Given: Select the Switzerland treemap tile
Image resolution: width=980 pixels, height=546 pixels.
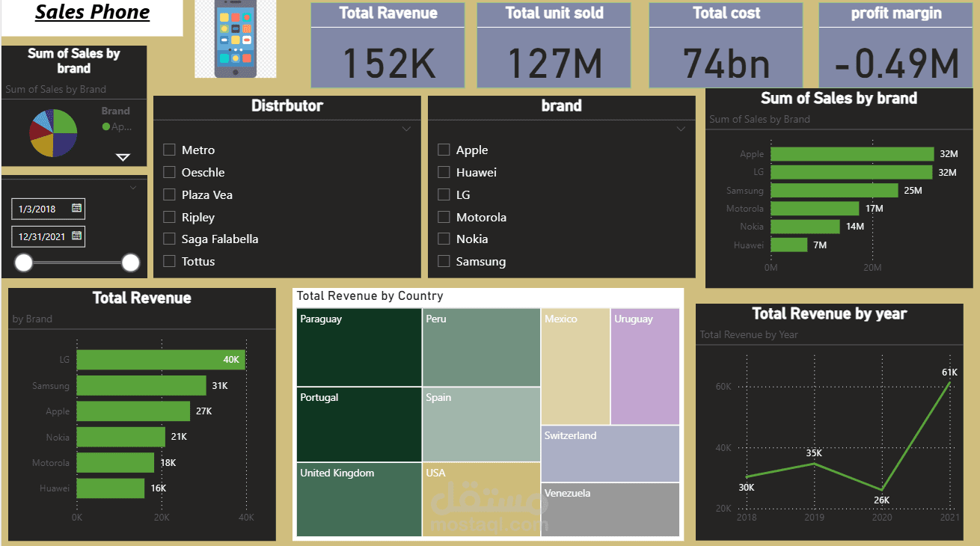Looking at the screenshot, I should coord(610,454).
